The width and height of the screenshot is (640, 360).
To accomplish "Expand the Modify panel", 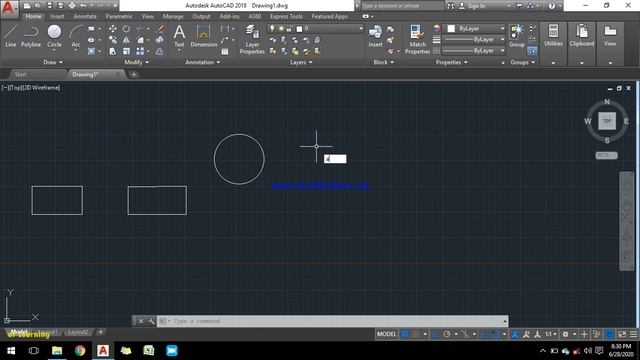I will [136, 62].
